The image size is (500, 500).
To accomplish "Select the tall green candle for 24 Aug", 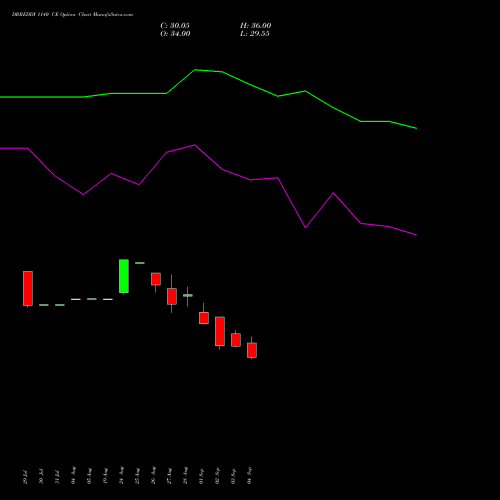I will (x=124, y=276).
